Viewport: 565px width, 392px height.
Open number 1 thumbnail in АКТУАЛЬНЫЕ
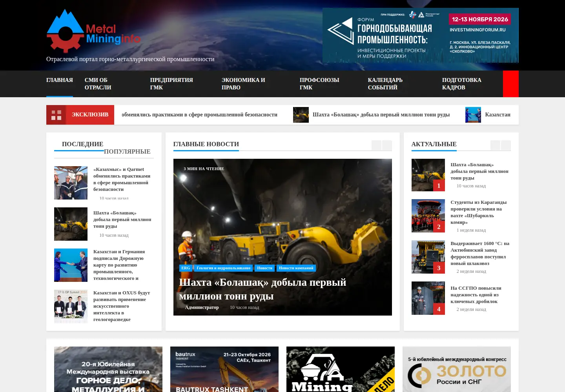(x=428, y=175)
